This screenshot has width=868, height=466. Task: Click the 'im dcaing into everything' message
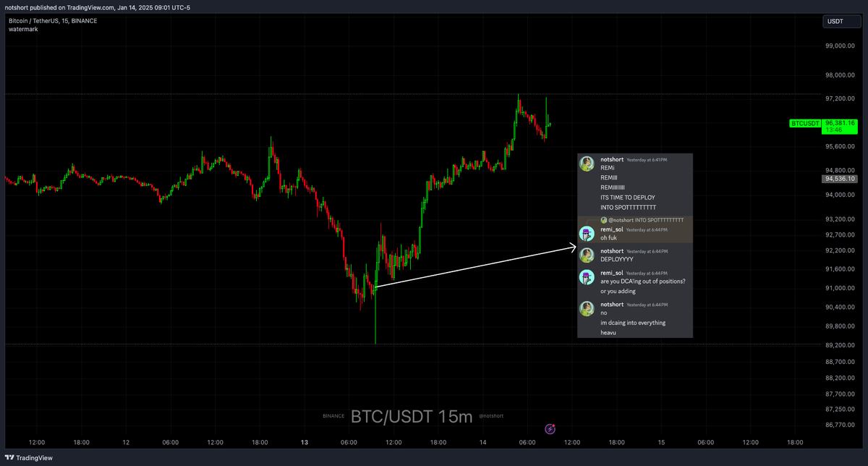(x=633, y=323)
